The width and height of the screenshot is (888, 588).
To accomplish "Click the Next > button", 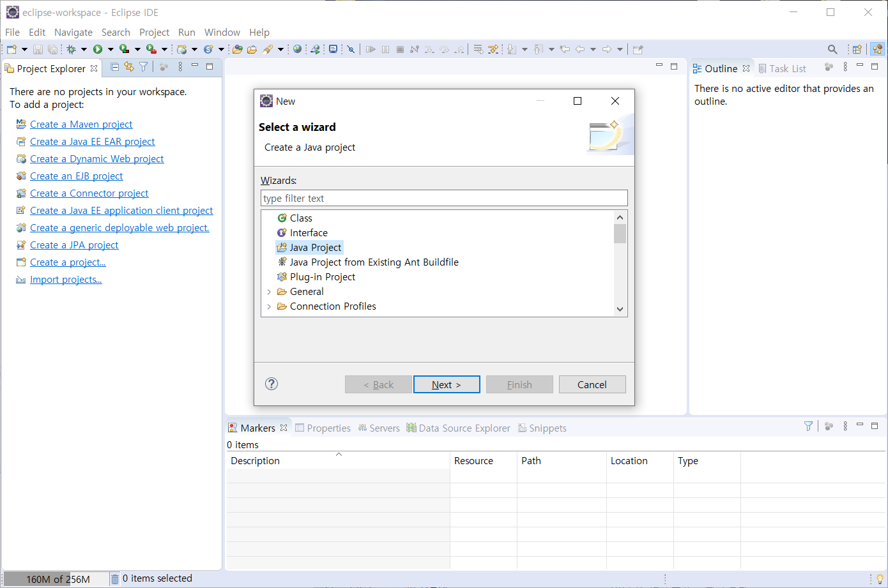I will (x=447, y=384).
